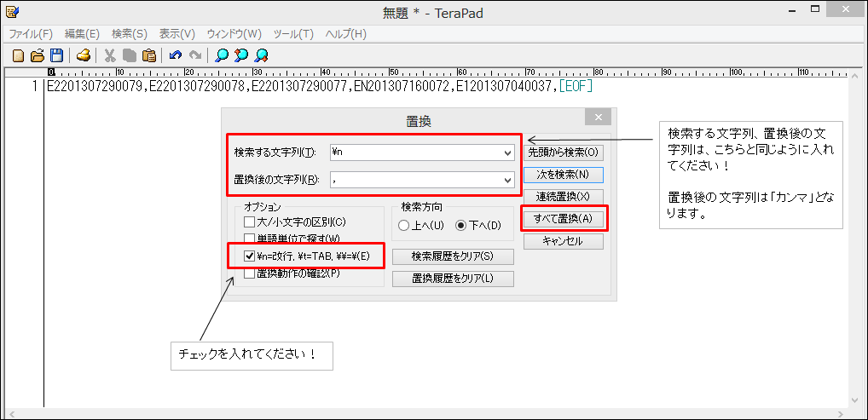The image size is (868, 420).
Task: Expand the 検索する文字列 dropdown arrow
Action: point(507,152)
